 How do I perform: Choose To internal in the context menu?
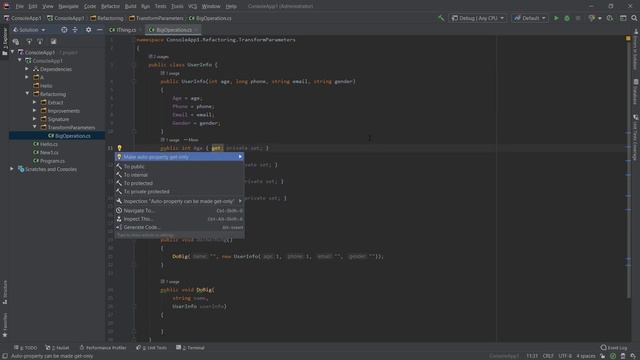coord(180,175)
